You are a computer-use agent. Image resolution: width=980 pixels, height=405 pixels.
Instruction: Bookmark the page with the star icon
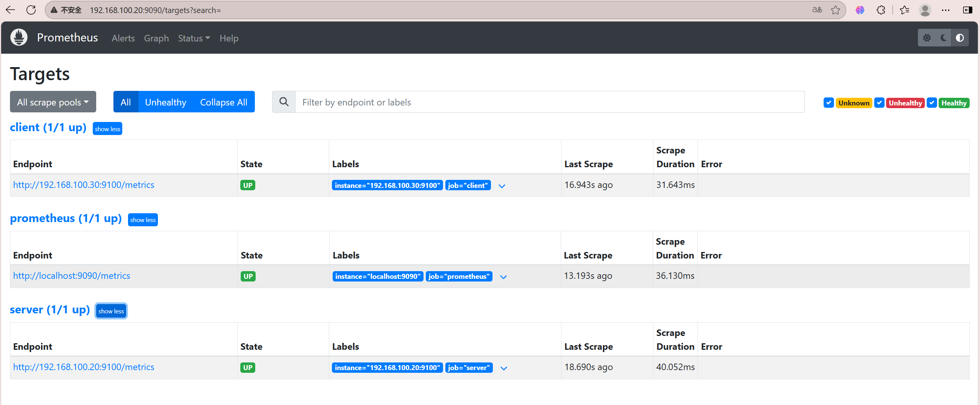(836, 10)
